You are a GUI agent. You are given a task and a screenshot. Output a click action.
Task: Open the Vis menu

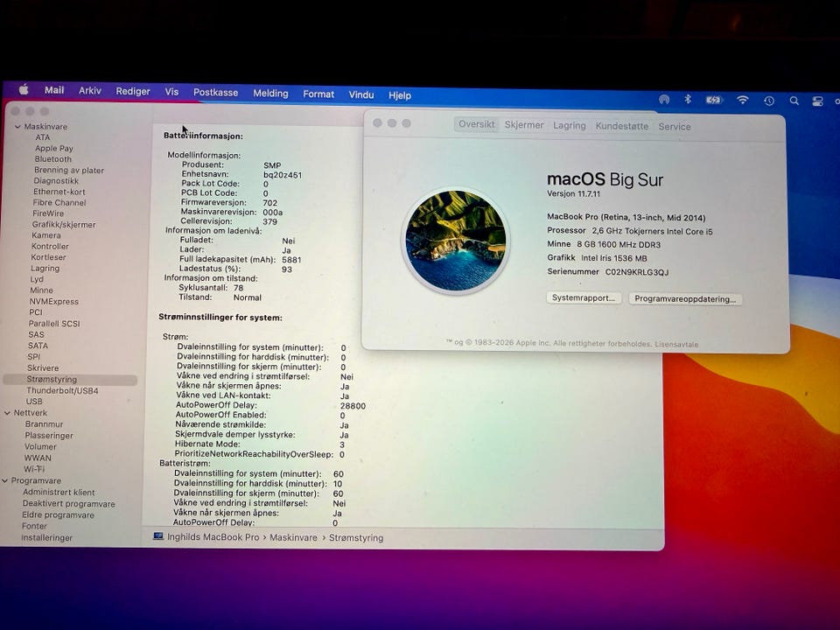(171, 92)
